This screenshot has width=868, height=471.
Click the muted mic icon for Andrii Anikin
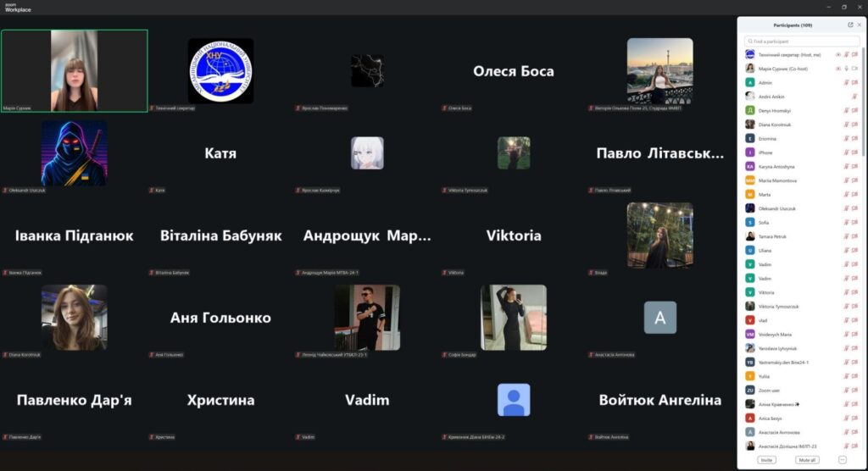pyautogui.click(x=854, y=97)
